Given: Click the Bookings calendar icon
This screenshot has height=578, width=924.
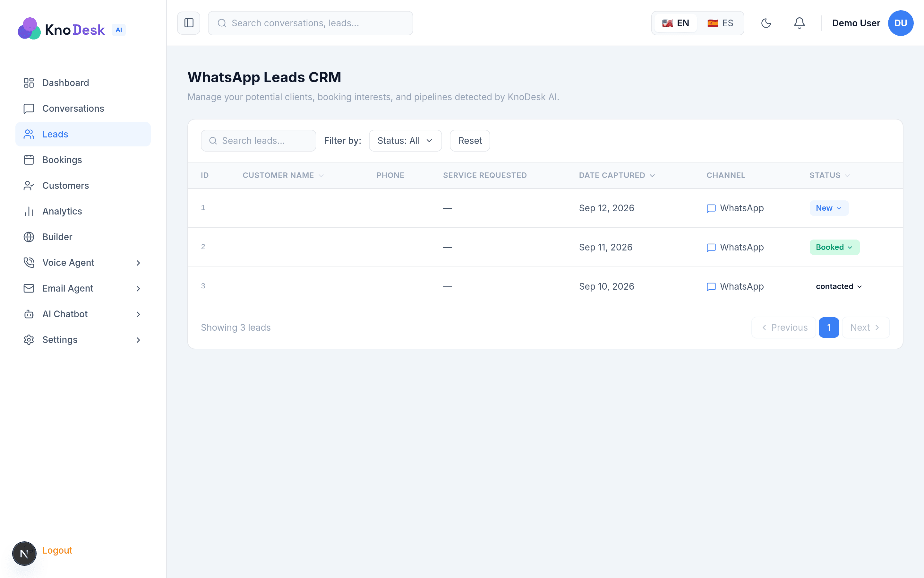Looking at the screenshot, I should [x=29, y=160].
